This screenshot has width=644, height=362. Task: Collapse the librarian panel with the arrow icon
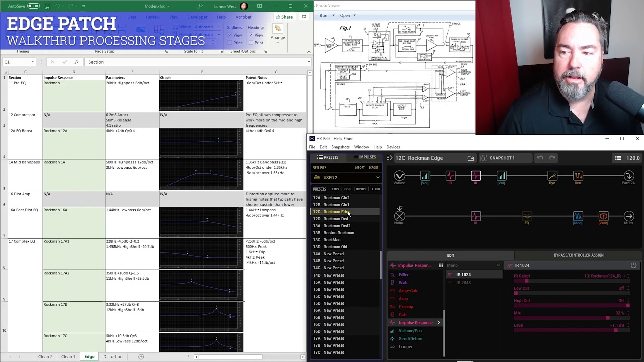point(389,158)
